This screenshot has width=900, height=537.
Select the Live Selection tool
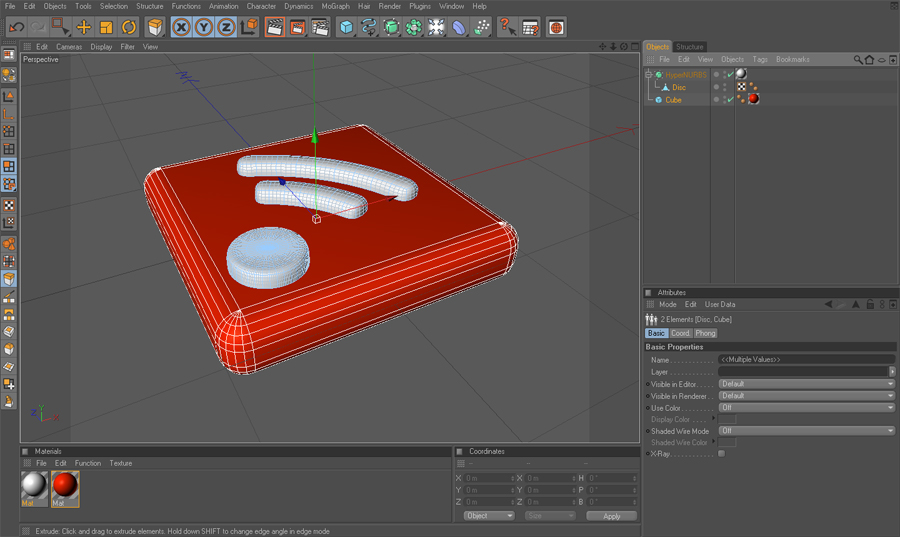pyautogui.click(x=60, y=27)
